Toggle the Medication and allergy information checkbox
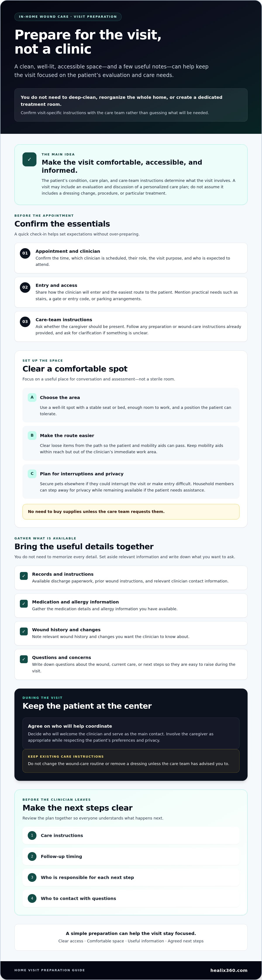Screen dimensions: 262x980 (24, 604)
